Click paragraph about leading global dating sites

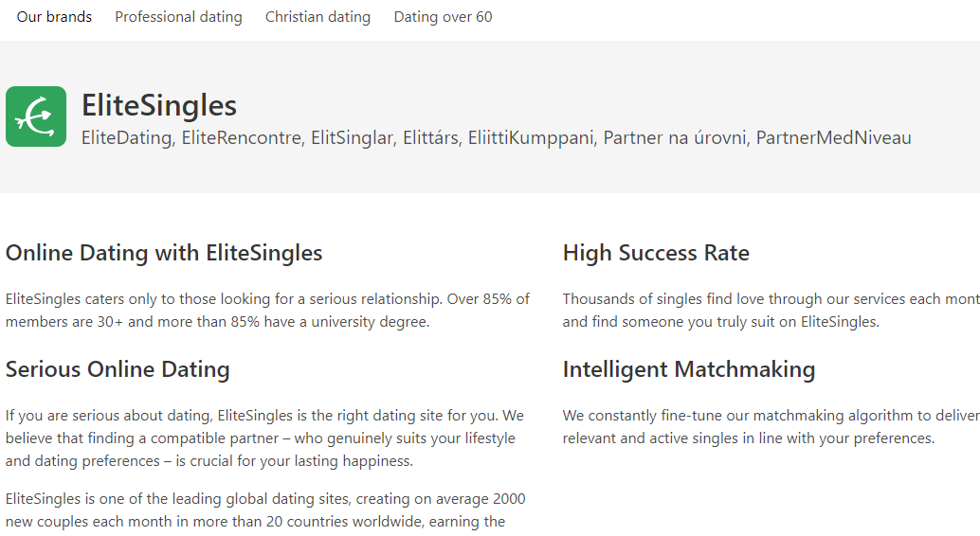pos(264,509)
